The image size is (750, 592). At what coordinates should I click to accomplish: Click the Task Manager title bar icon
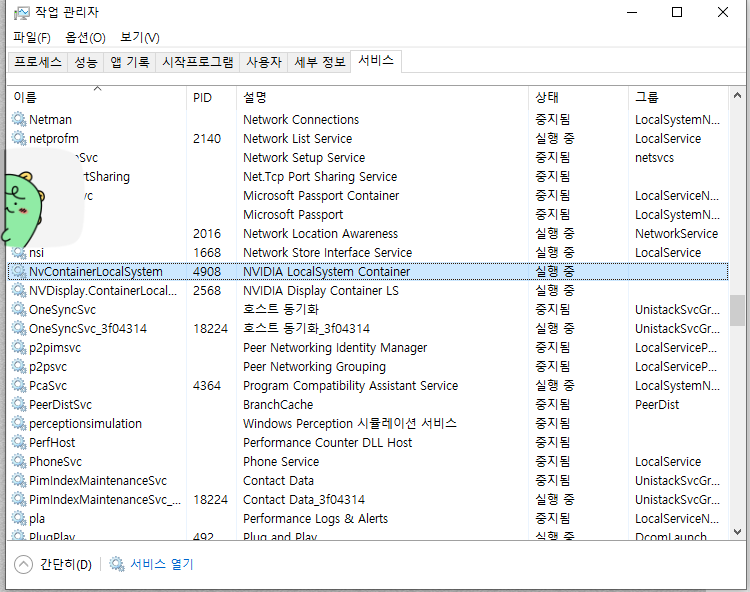pos(22,13)
